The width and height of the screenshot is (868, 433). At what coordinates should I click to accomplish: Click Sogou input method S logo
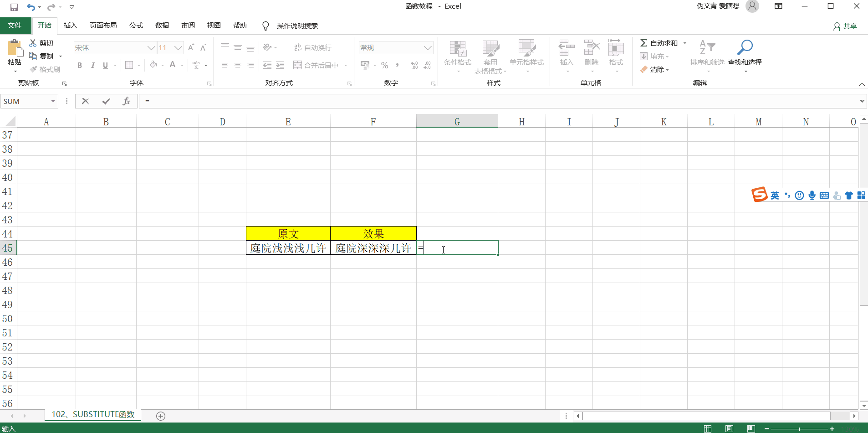(x=759, y=195)
